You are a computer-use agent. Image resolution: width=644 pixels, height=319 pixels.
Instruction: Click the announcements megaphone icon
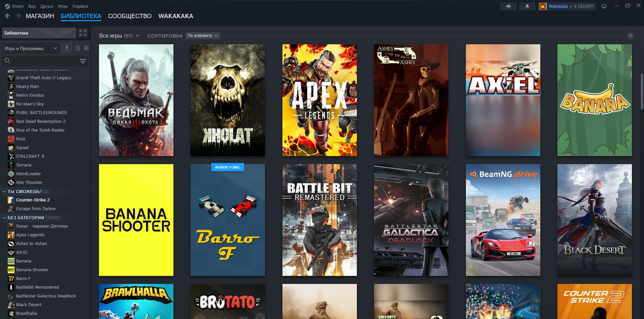pyautogui.click(x=509, y=6)
